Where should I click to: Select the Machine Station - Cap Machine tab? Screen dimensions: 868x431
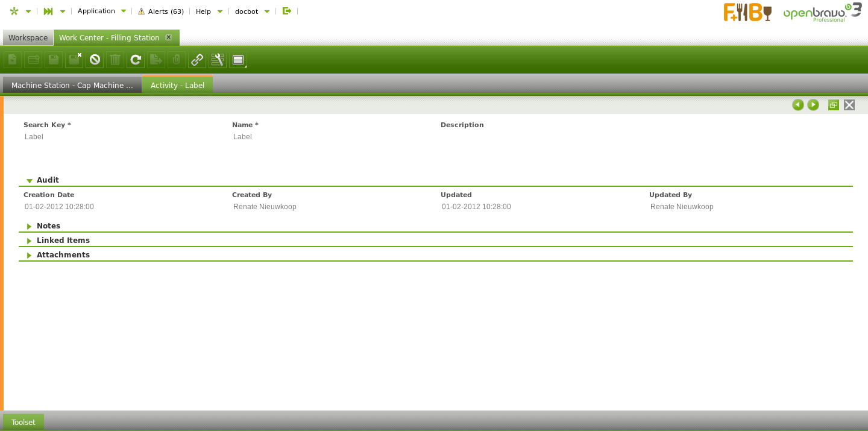pyautogui.click(x=72, y=85)
